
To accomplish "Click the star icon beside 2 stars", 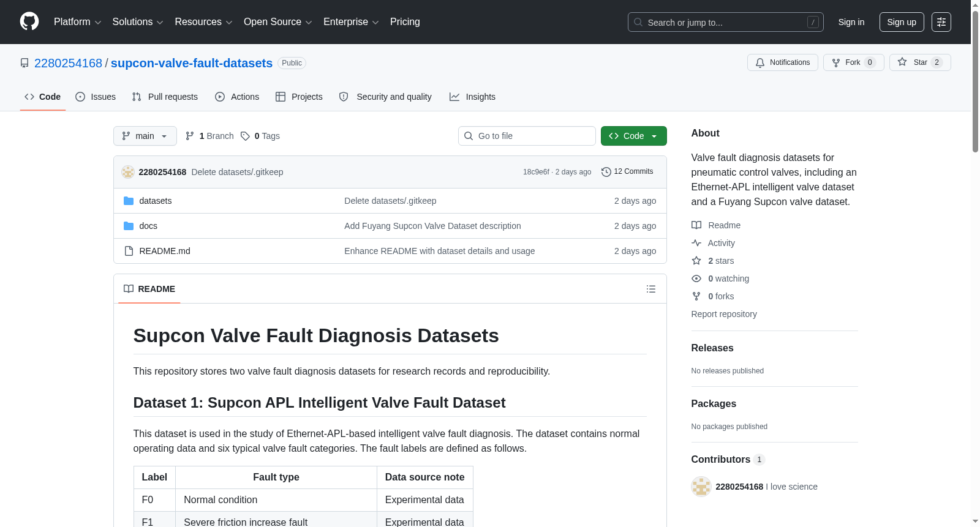I will tap(696, 261).
